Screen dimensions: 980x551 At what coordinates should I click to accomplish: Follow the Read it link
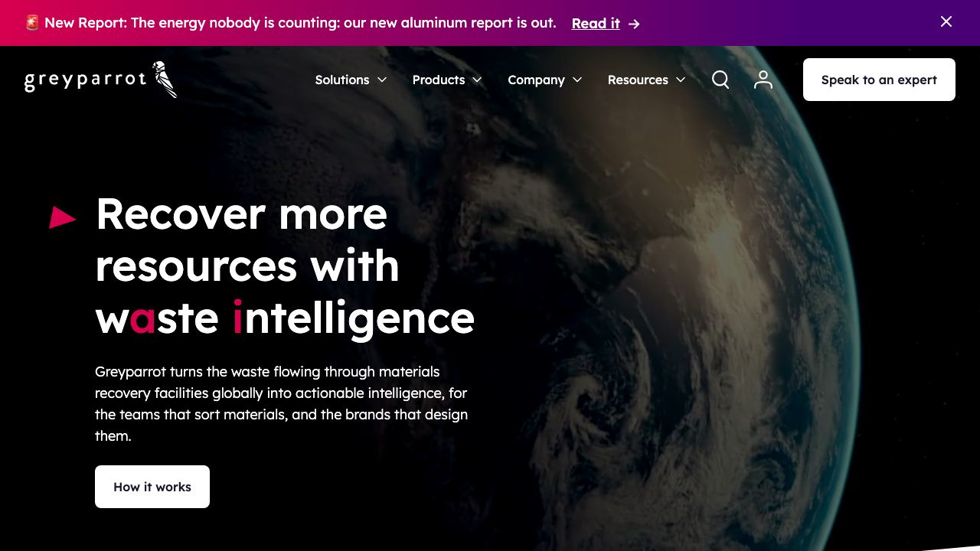(x=596, y=23)
